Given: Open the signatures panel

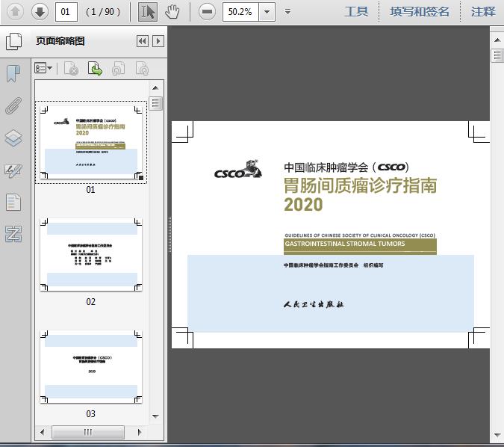Looking at the screenshot, I should pos(13,170).
